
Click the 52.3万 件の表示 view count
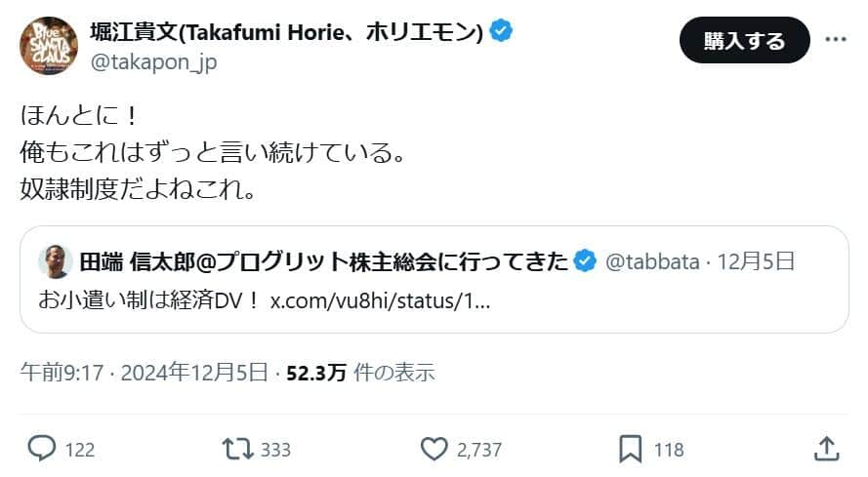click(x=360, y=372)
